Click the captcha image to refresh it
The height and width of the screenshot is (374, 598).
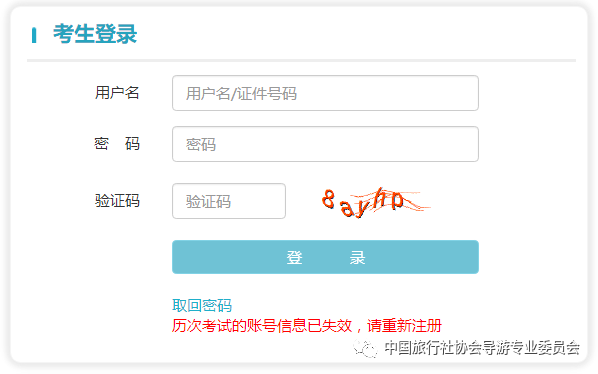tap(376, 202)
